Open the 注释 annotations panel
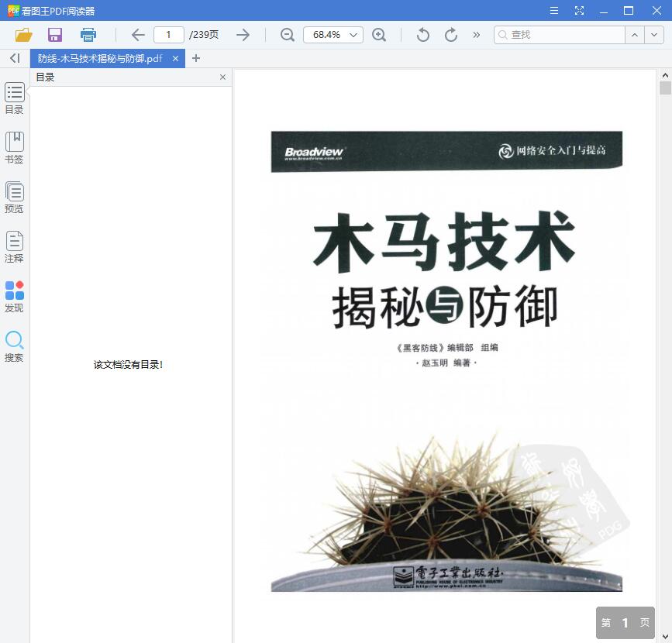Screen dimensions: 672x643 14,247
